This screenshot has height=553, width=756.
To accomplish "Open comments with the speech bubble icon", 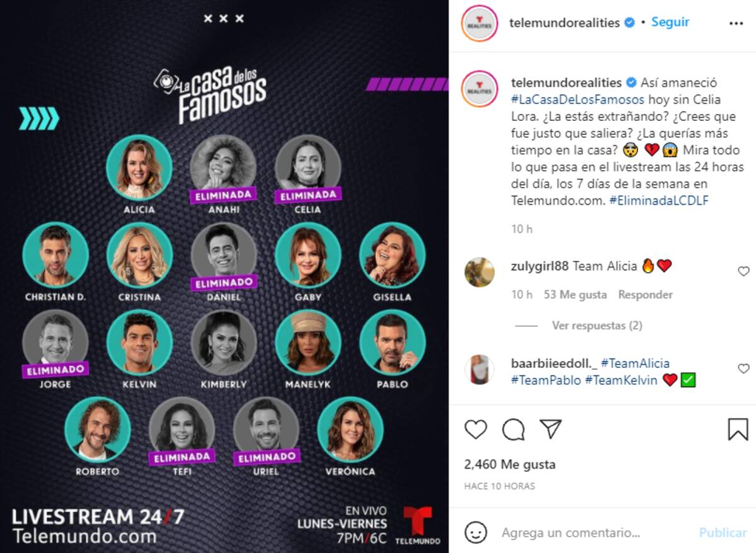I will tap(513, 430).
